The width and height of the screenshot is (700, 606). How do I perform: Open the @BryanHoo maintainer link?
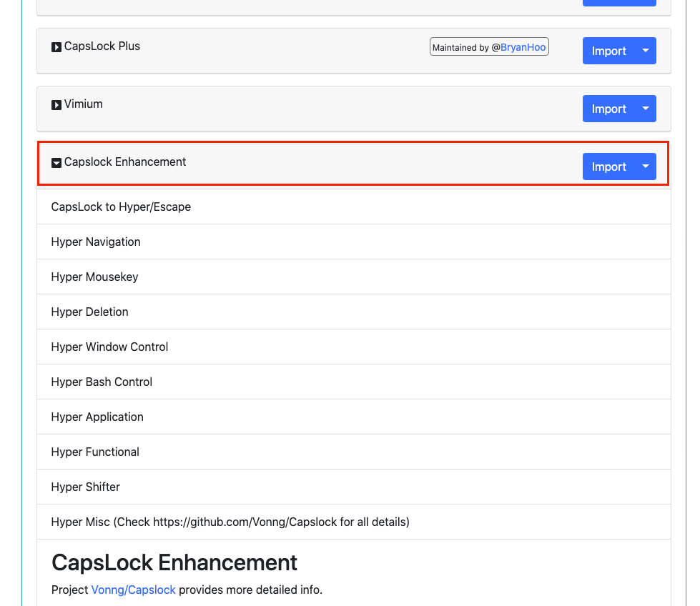coord(523,47)
